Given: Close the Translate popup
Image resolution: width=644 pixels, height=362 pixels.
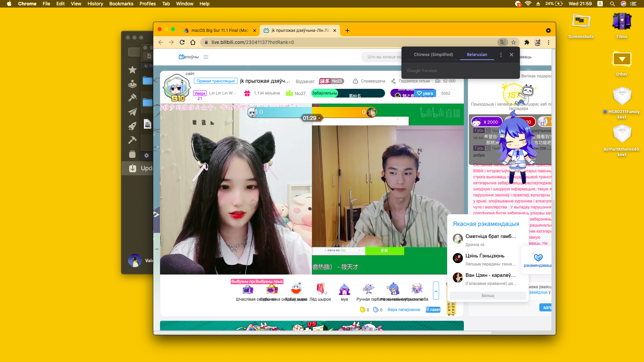Looking at the screenshot, I should coord(512,55).
